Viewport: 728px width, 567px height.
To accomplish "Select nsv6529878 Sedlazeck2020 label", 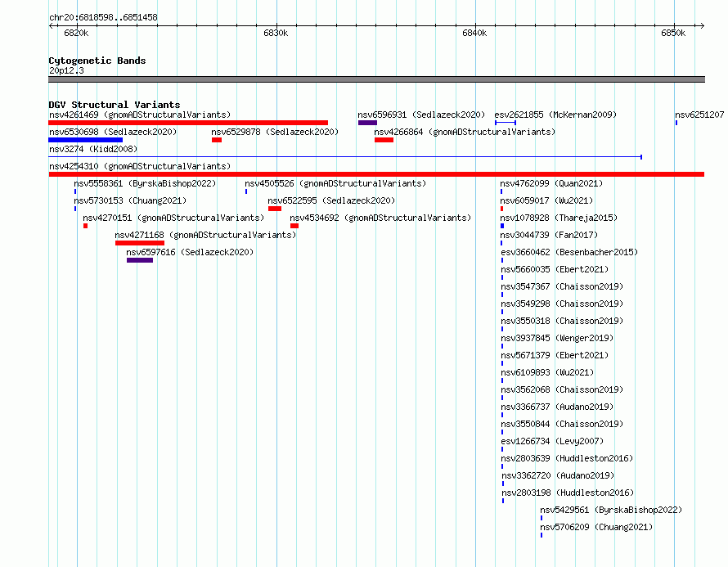I will [275, 132].
